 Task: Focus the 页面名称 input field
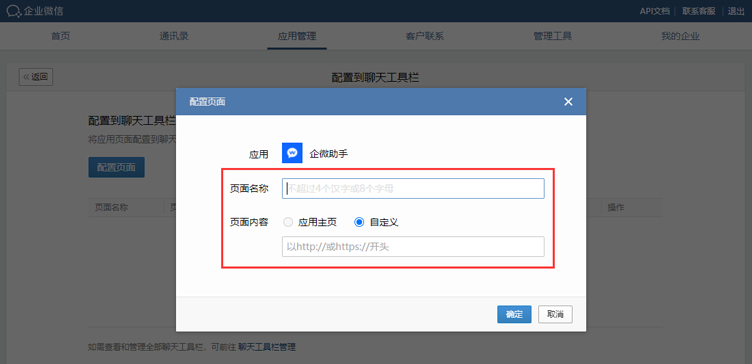tap(413, 188)
